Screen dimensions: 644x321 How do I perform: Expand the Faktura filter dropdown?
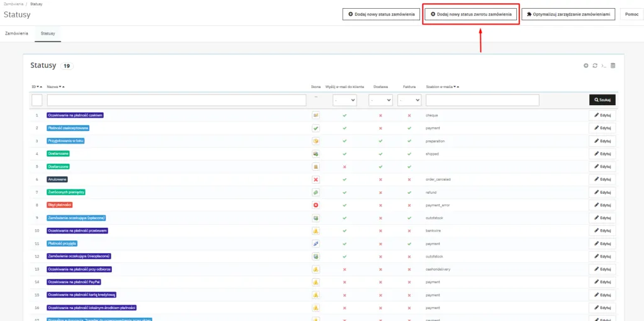point(409,100)
